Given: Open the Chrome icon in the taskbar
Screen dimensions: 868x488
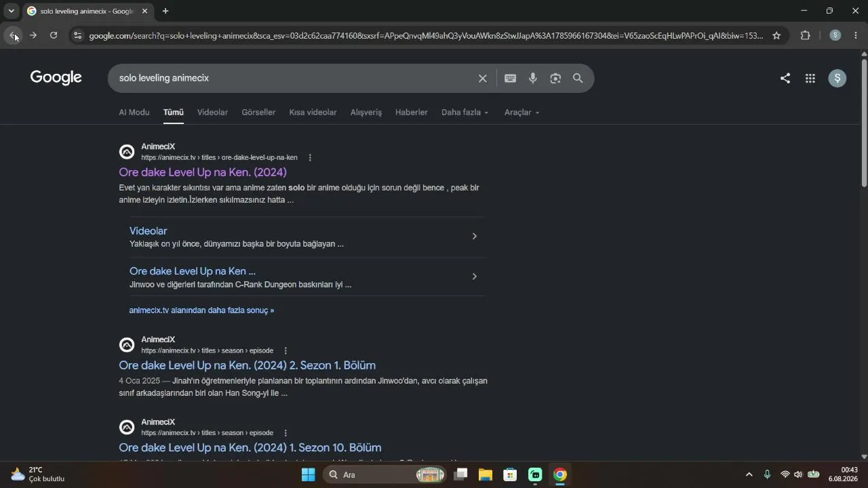Looking at the screenshot, I should tap(560, 474).
